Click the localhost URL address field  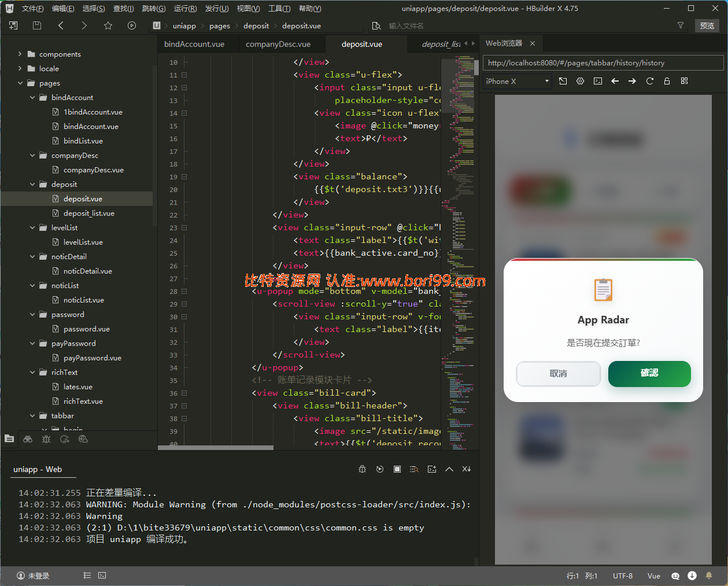click(603, 62)
